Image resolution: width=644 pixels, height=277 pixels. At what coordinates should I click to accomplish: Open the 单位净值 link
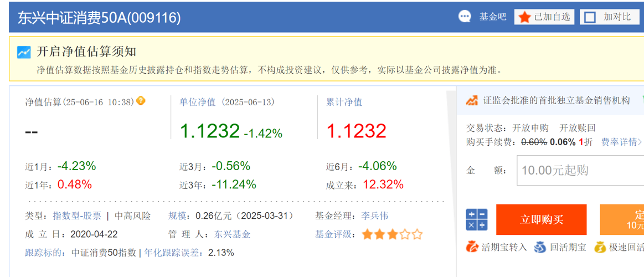[198, 102]
